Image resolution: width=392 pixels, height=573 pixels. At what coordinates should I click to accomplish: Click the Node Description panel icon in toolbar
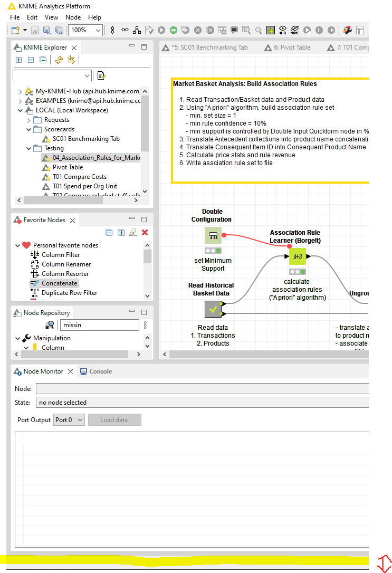click(360, 30)
